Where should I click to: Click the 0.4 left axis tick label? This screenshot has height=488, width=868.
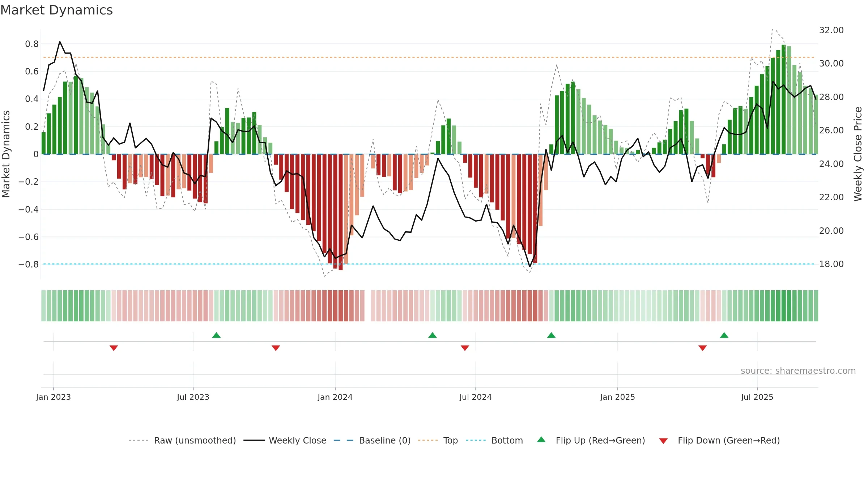(x=32, y=99)
